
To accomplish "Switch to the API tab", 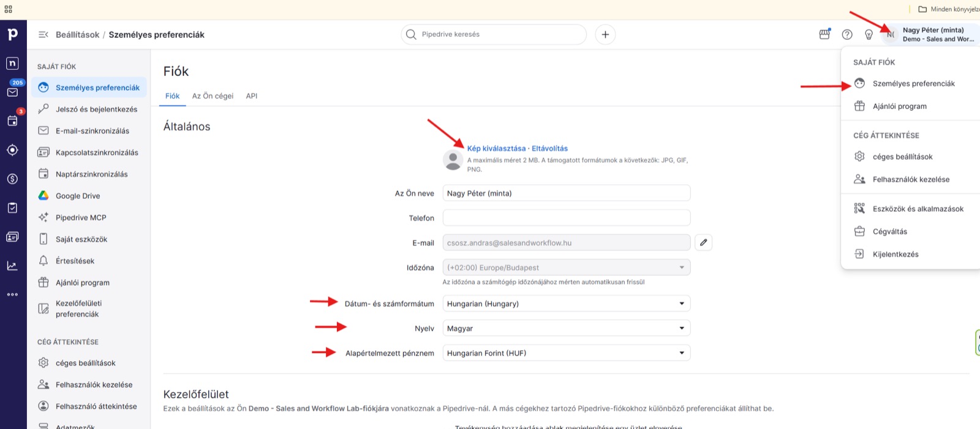I will pos(251,96).
